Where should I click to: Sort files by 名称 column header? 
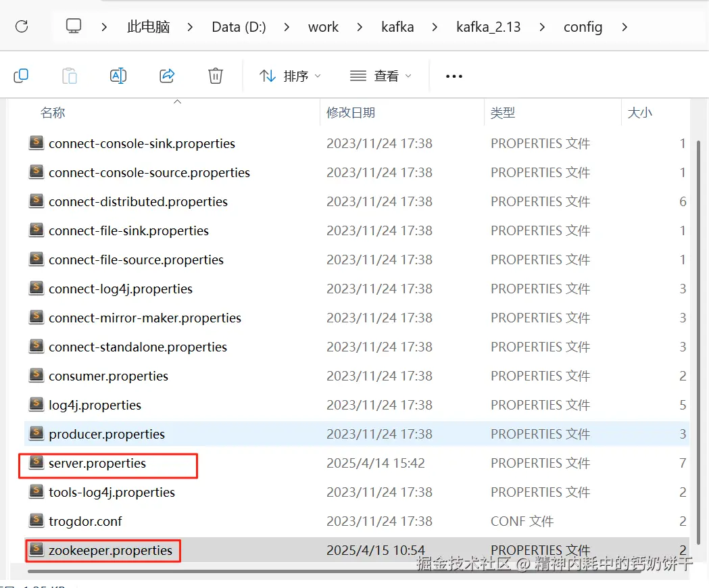[53, 113]
